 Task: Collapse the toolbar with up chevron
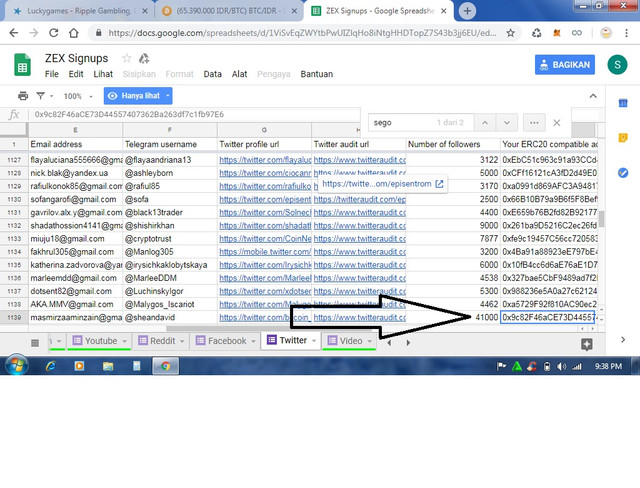[593, 96]
